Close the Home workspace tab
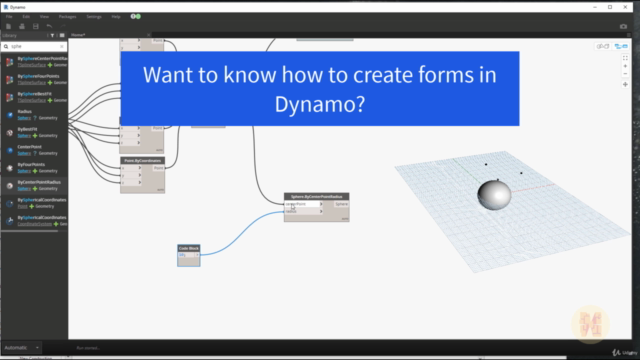 [148, 35]
